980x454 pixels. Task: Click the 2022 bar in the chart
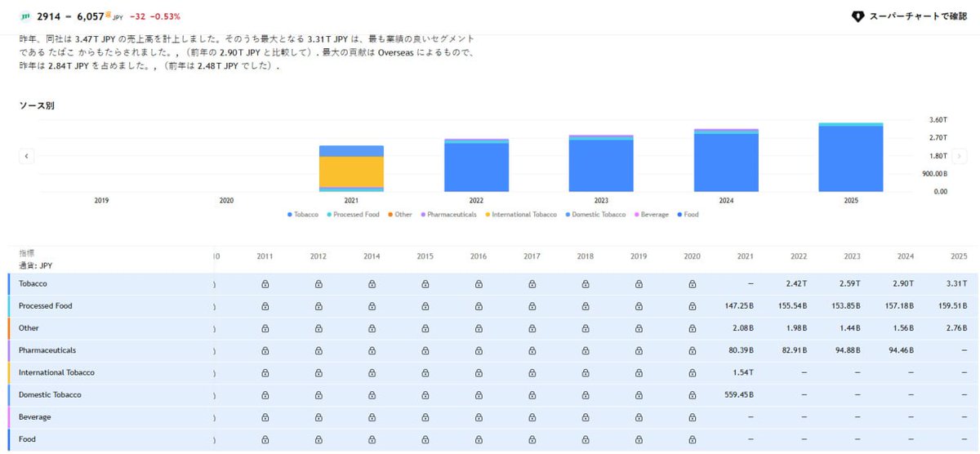(x=476, y=166)
